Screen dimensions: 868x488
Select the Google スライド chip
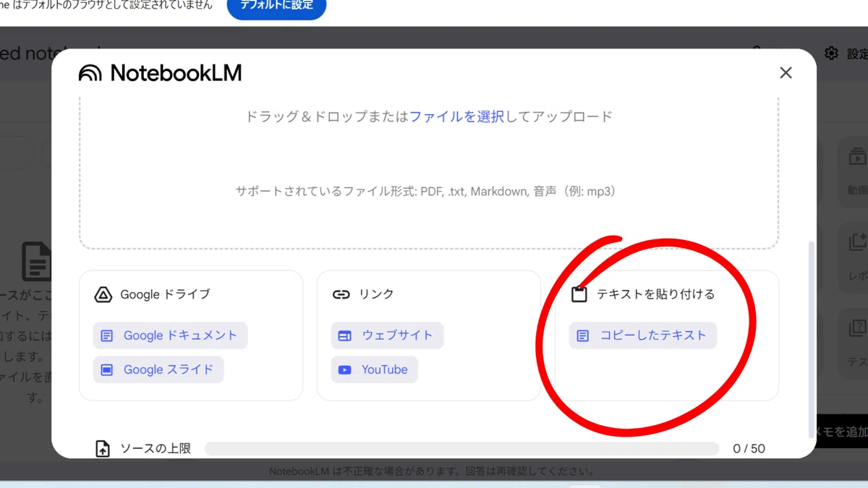tap(158, 369)
